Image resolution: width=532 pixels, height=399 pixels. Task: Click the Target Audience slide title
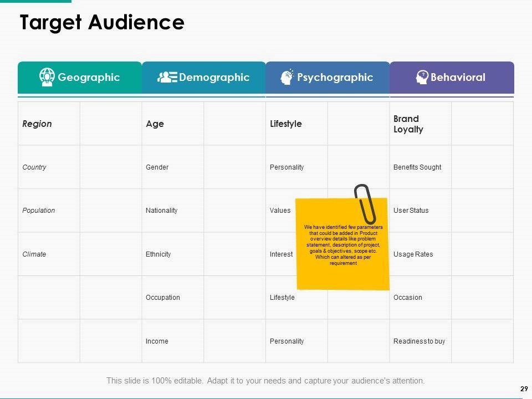[x=102, y=22]
